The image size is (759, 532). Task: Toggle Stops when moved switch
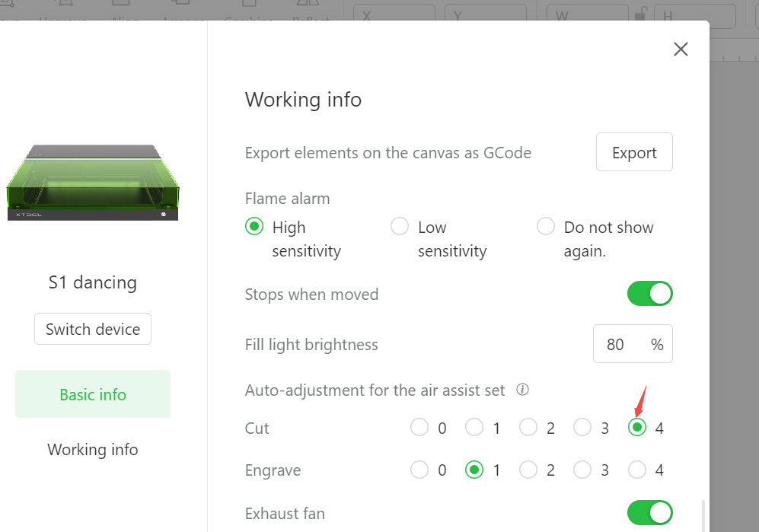tap(649, 293)
